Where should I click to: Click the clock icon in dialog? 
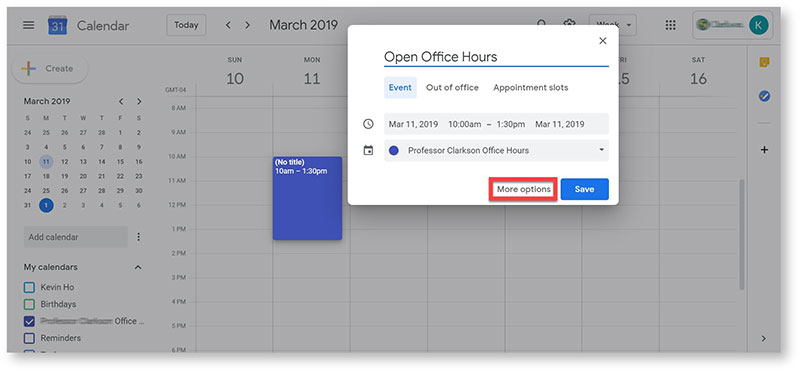tap(368, 124)
